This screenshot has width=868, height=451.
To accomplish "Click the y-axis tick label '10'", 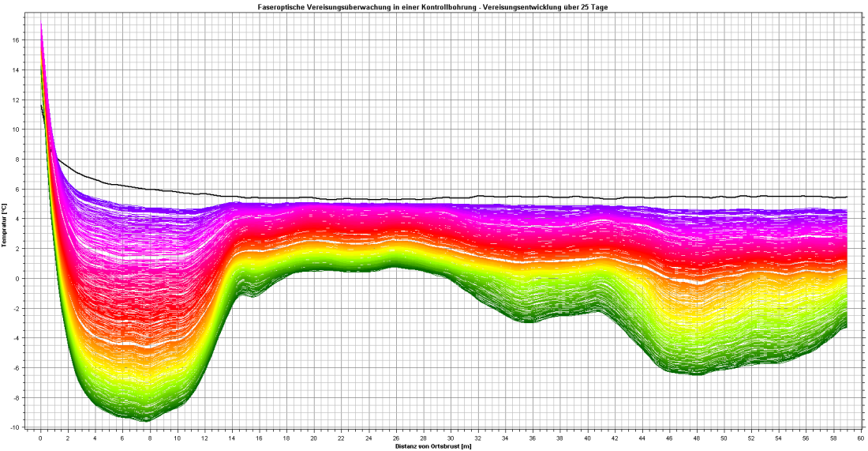I will pos(17,130).
